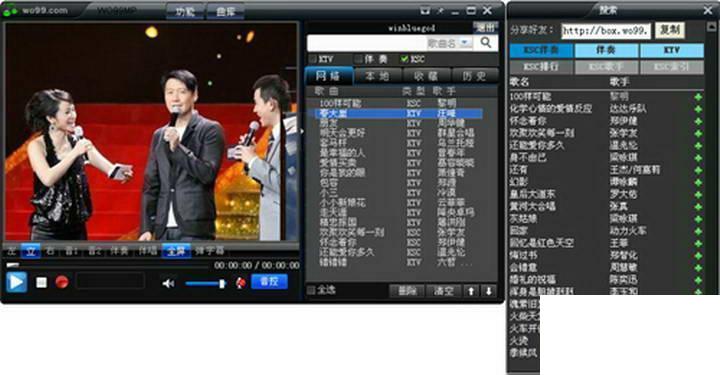The image size is (720, 375).
Task: Open the 歌曲名 search type dropdown
Action: click(466, 43)
